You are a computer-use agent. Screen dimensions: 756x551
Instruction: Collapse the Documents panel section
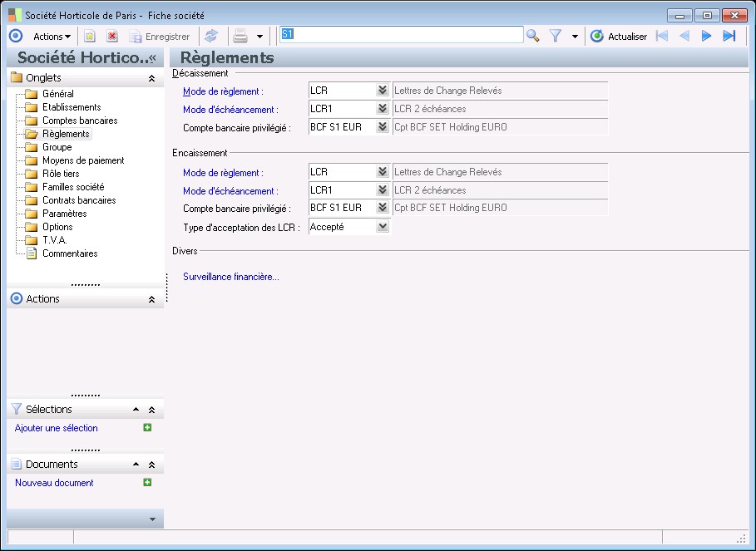[x=151, y=465]
